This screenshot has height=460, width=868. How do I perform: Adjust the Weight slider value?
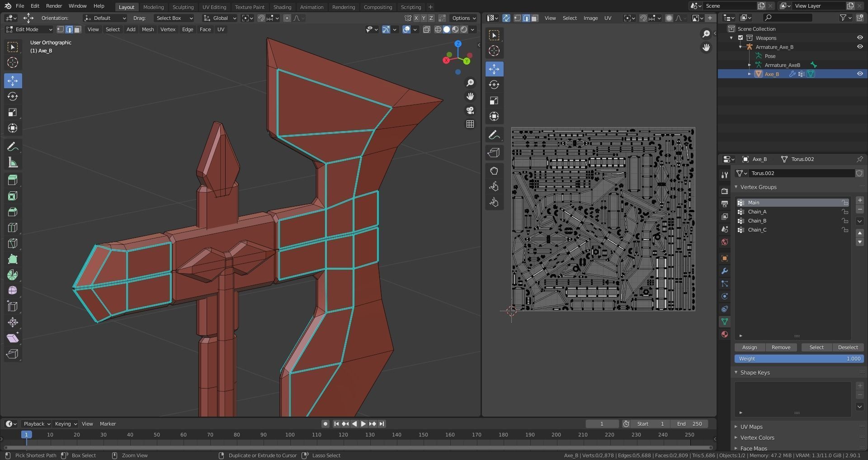[x=799, y=359]
